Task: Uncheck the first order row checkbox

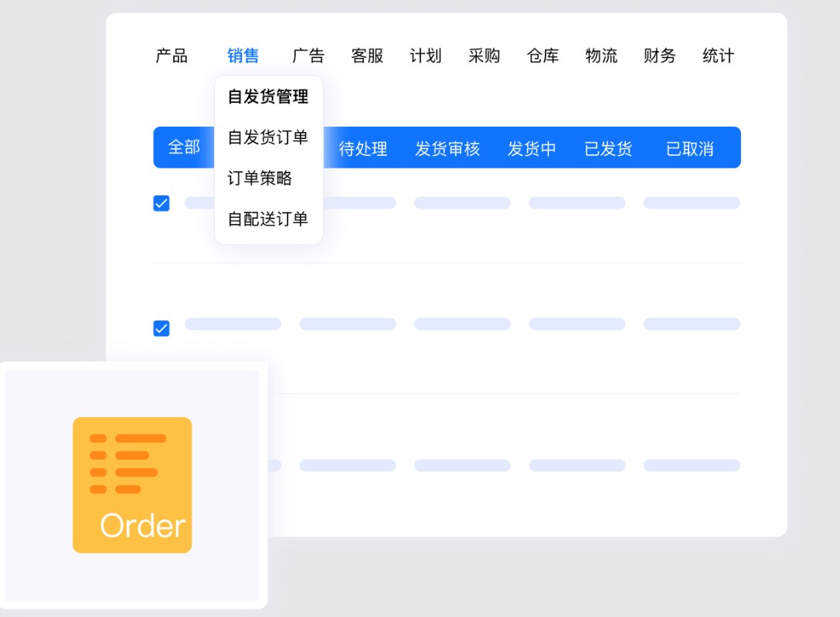Action: [x=162, y=203]
